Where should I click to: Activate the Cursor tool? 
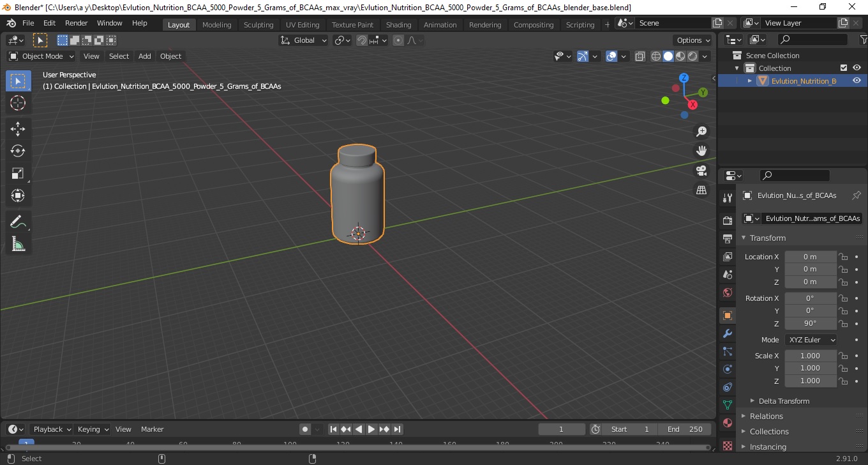18,103
